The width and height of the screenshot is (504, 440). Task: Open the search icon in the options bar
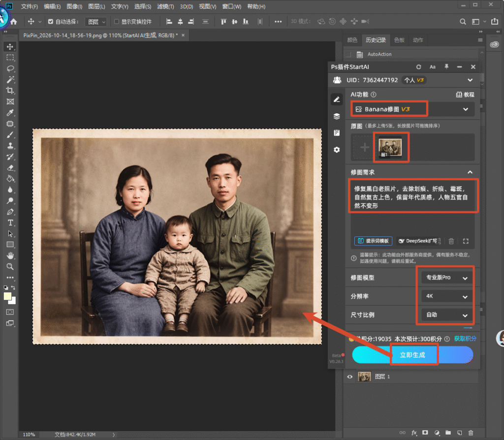coord(463,22)
